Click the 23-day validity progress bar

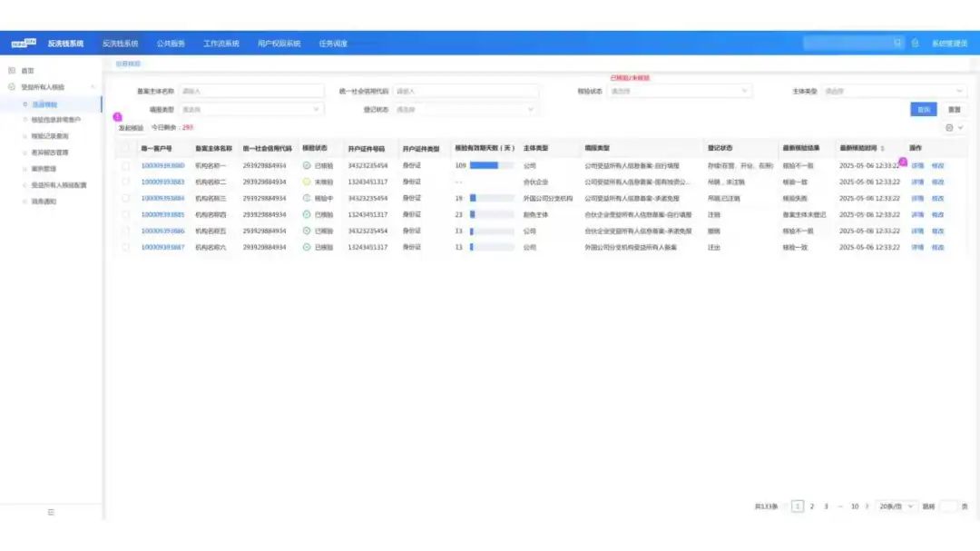pos(492,214)
